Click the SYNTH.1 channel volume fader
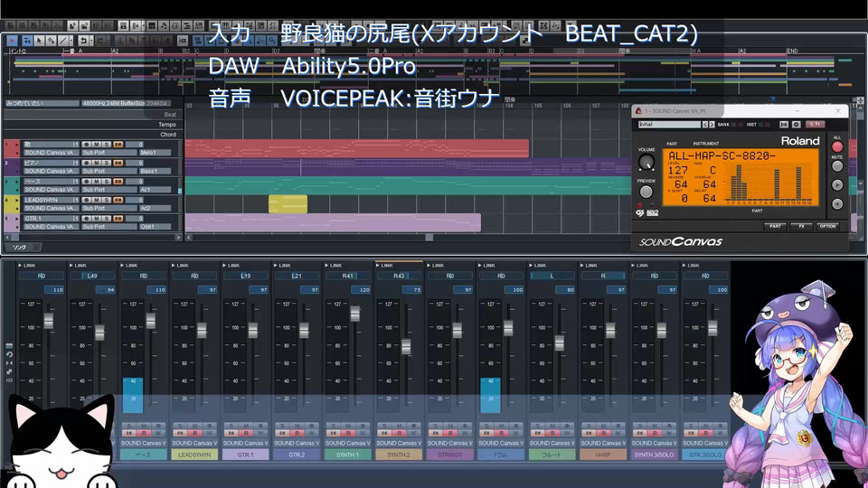This screenshot has width=868, height=488. [354, 314]
